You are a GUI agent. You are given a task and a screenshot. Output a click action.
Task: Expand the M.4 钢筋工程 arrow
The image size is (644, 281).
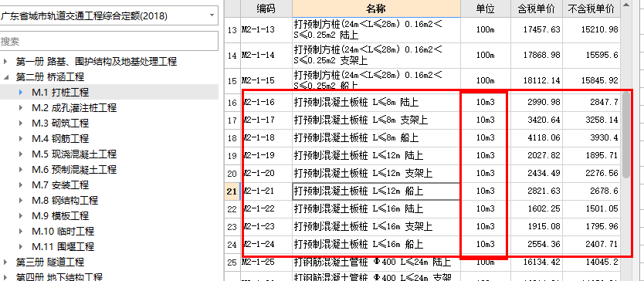click(21, 139)
